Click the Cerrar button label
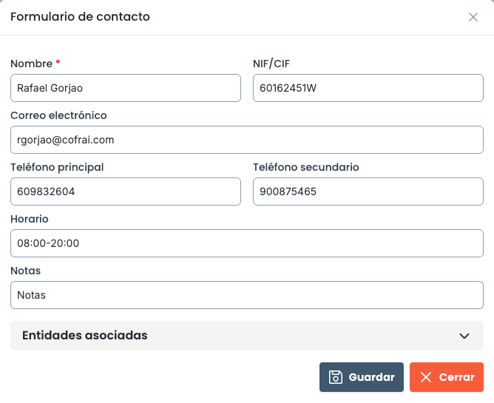494x403 pixels. click(457, 377)
